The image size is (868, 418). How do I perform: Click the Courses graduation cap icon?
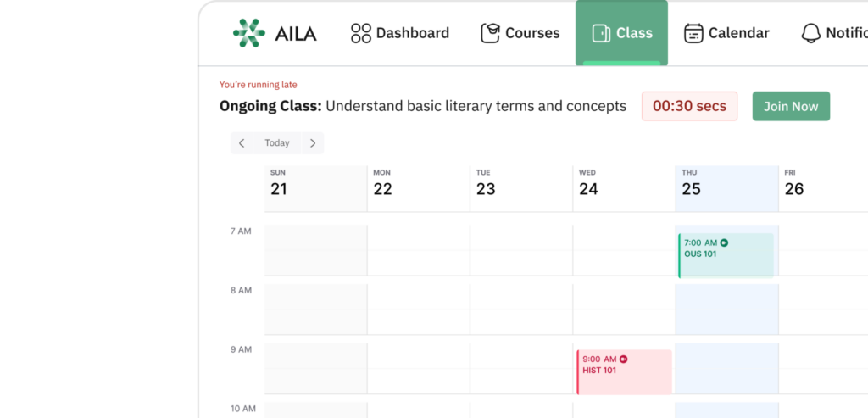(490, 33)
